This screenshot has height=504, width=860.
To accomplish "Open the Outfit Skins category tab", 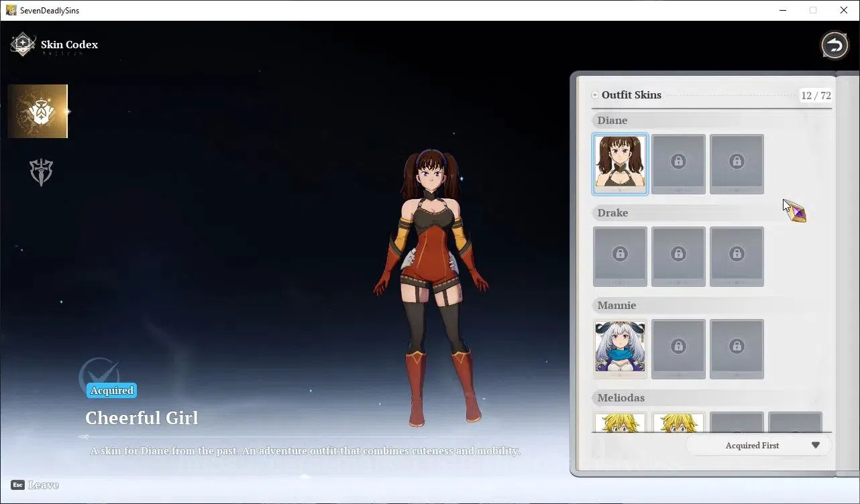I will (x=38, y=111).
